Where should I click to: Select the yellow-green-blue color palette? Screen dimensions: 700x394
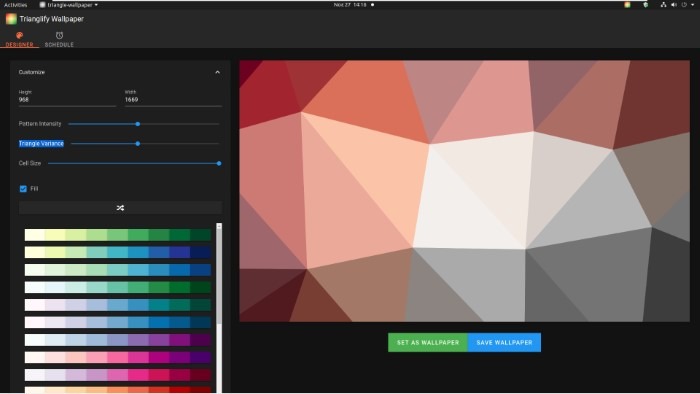point(118,252)
